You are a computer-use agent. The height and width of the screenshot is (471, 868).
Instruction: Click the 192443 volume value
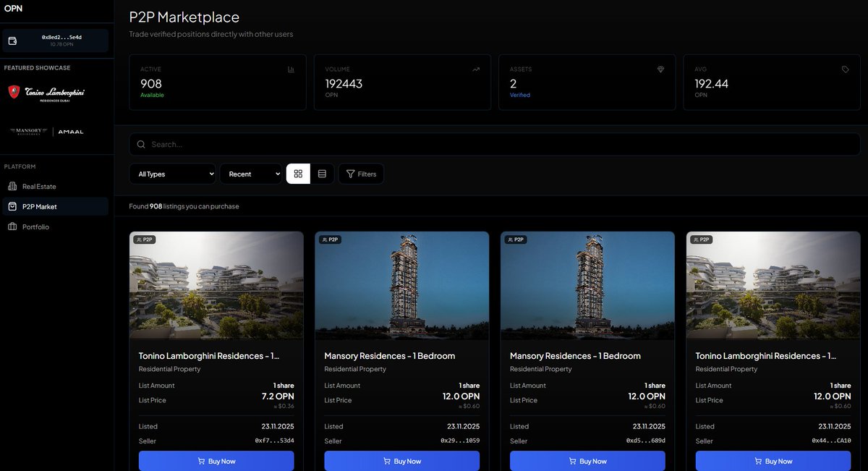tap(344, 84)
